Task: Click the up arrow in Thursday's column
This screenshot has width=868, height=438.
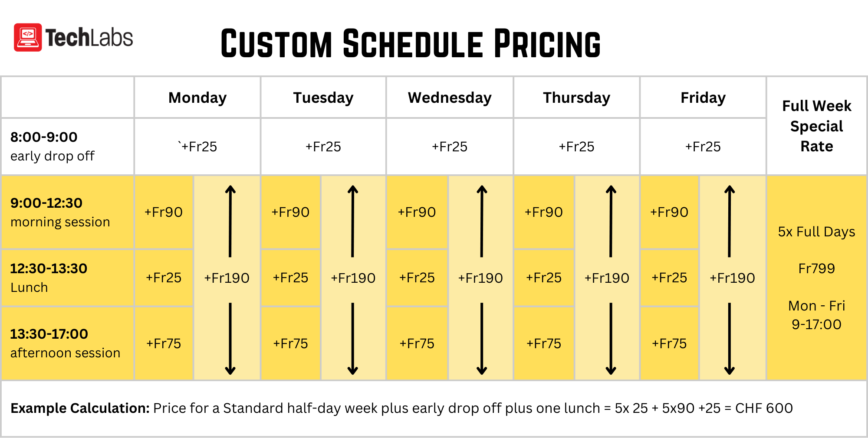Action: pyautogui.click(x=611, y=221)
